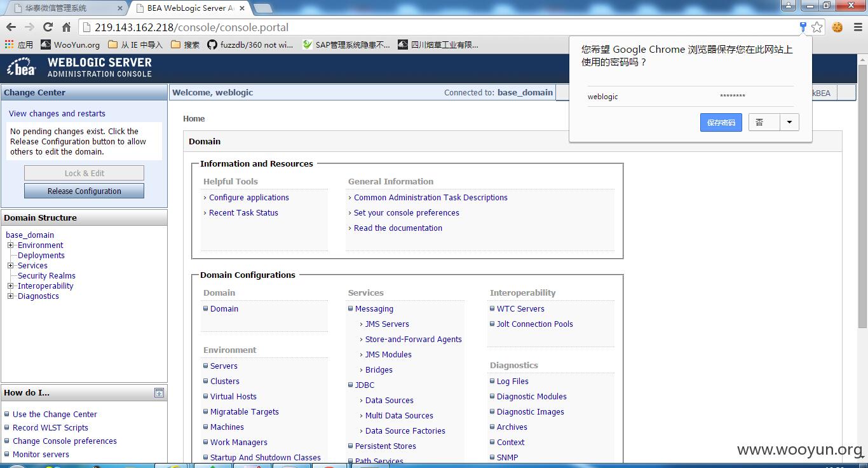Select base_domain in Domain Structure
Screen dimensions: 868x468
tap(30, 235)
